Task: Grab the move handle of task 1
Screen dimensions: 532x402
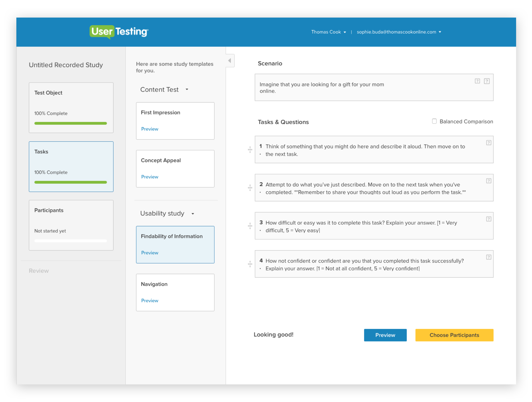Action: pos(250,150)
